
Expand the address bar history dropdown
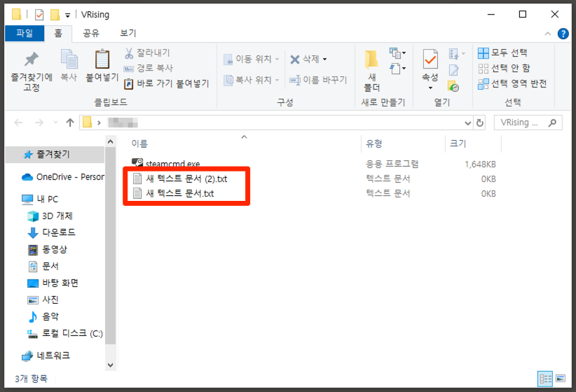tap(467, 123)
